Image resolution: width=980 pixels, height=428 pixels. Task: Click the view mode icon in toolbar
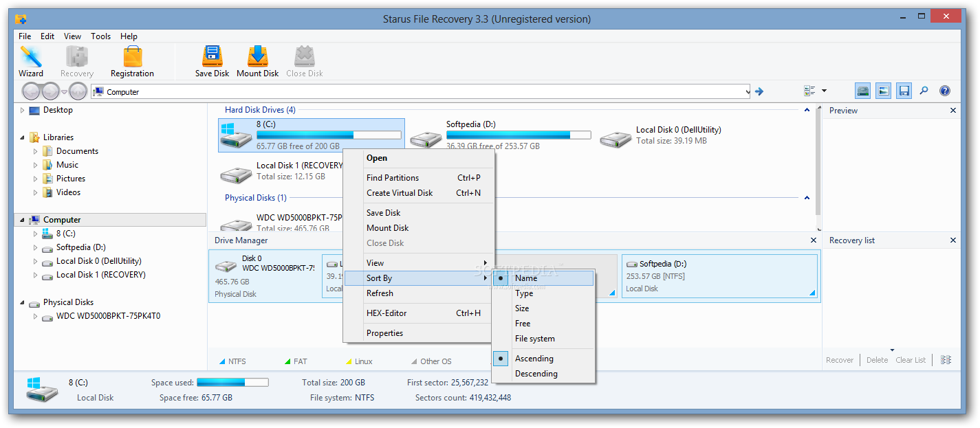click(809, 91)
